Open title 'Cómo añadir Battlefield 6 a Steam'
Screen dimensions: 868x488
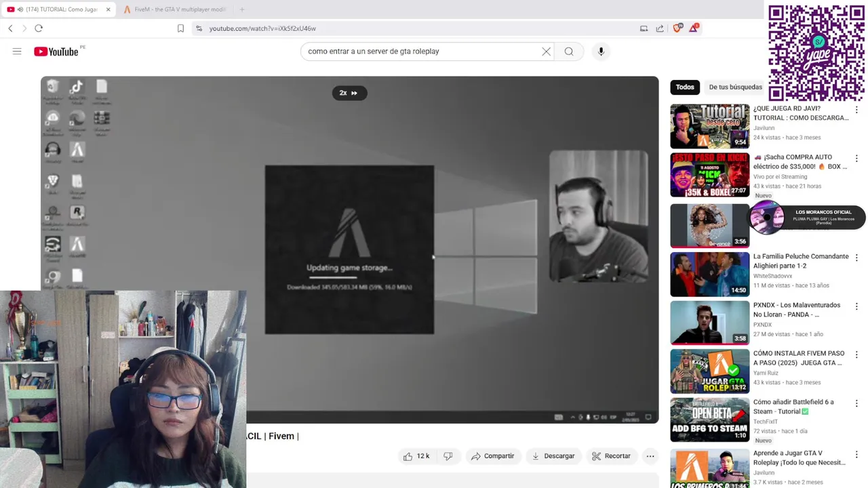click(x=793, y=407)
